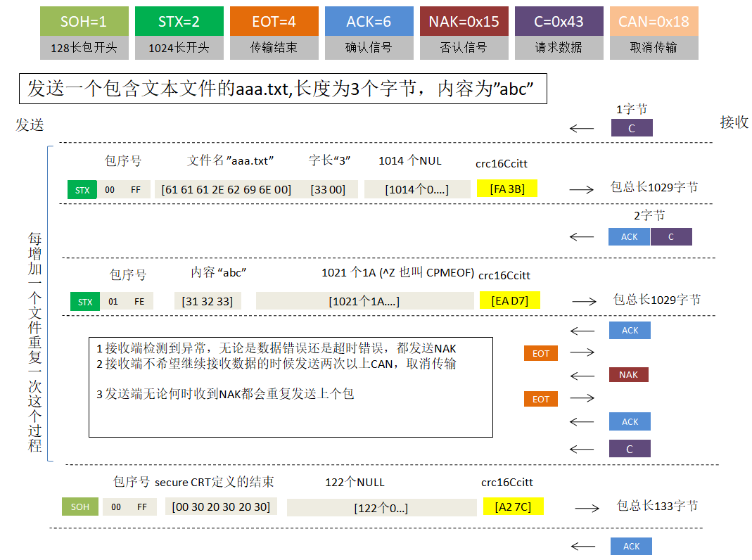
Task: Click the [31 32 33] byte field
Action: coord(208,302)
